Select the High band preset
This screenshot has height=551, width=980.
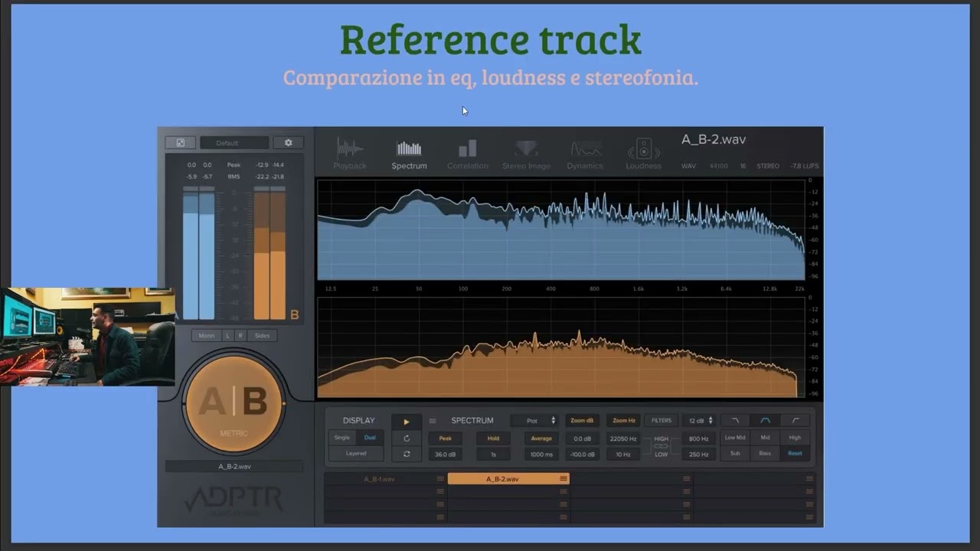tap(795, 438)
